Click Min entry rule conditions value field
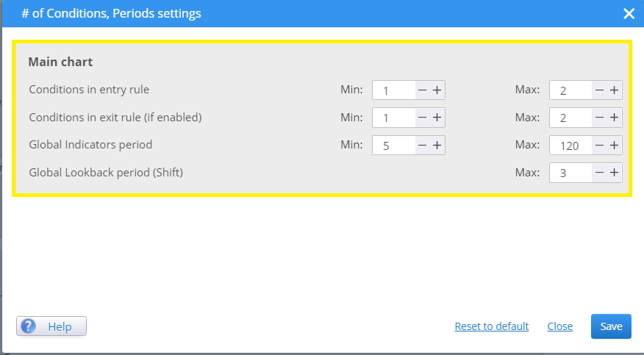This screenshot has width=644, height=355. pyautogui.click(x=394, y=90)
